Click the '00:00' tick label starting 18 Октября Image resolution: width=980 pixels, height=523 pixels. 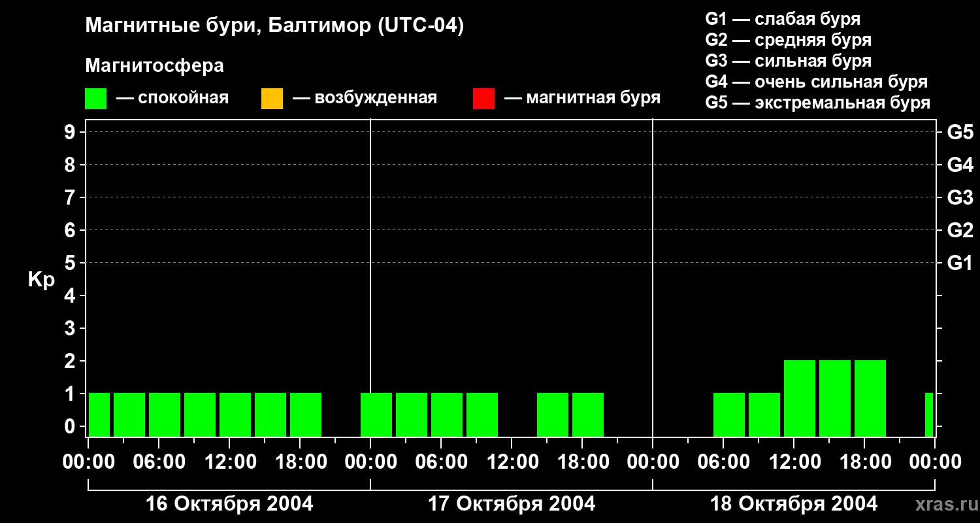point(653,462)
